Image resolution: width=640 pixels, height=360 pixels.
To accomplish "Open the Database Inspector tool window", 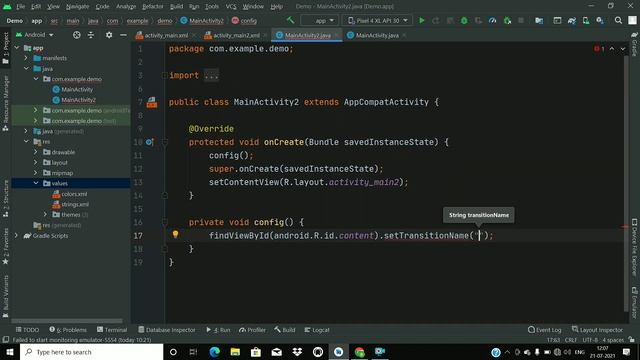I will (x=167, y=330).
